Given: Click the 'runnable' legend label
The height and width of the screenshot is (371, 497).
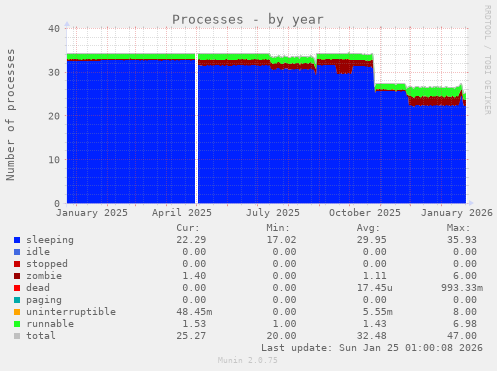Looking at the screenshot, I should [50, 324].
